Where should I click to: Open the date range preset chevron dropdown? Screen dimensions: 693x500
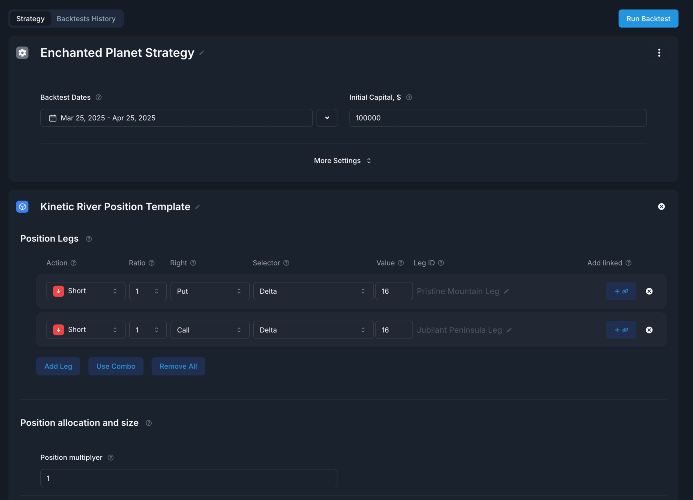point(327,118)
